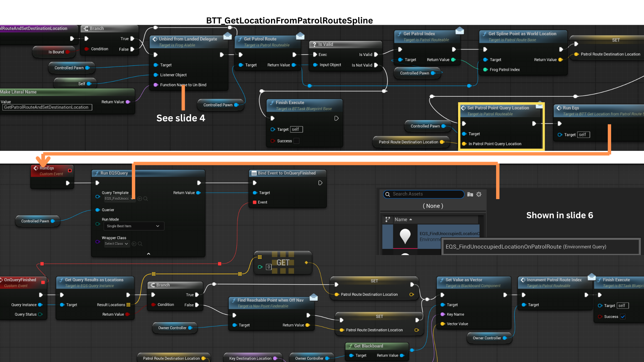The height and width of the screenshot is (362, 644).
Task: Click the red Event delegate pin on Bind Event node
Action: pos(255,202)
